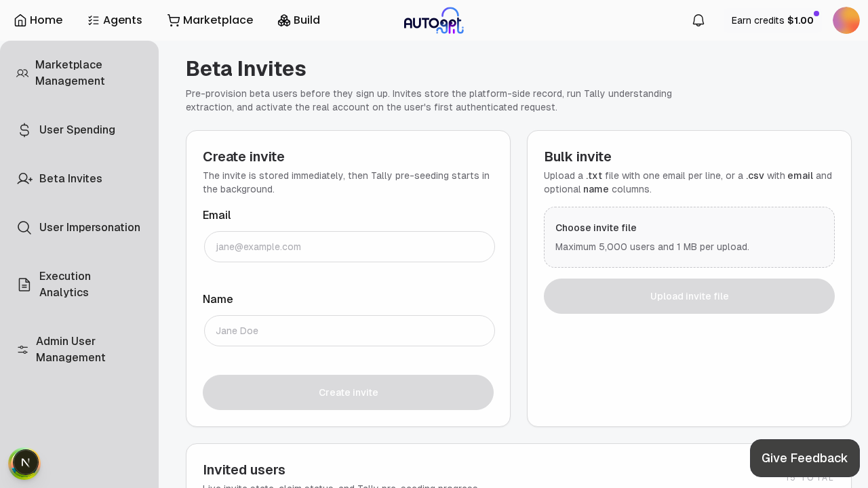
Task: Click the AutoGPT logo
Action: 434,20
